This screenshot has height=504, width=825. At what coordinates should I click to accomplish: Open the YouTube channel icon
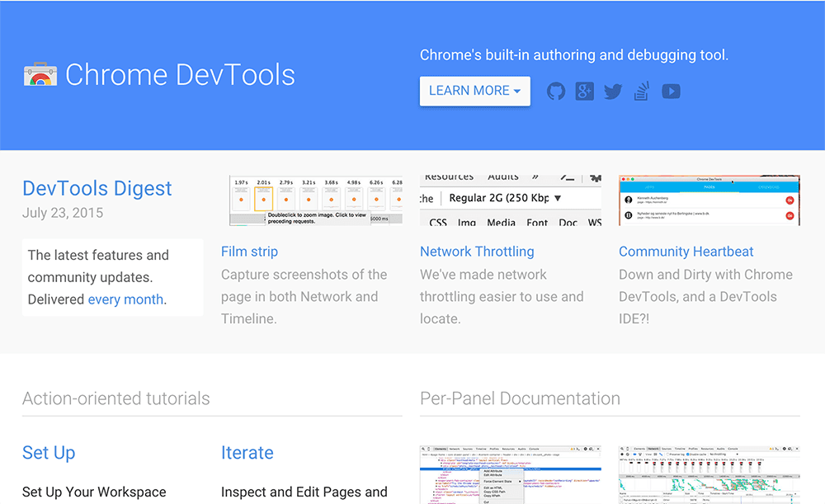(670, 91)
